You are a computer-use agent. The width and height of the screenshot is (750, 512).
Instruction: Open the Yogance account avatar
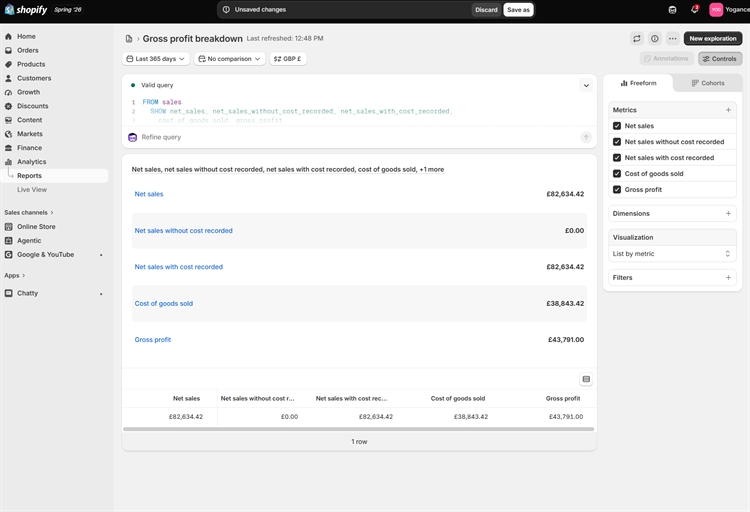716,10
